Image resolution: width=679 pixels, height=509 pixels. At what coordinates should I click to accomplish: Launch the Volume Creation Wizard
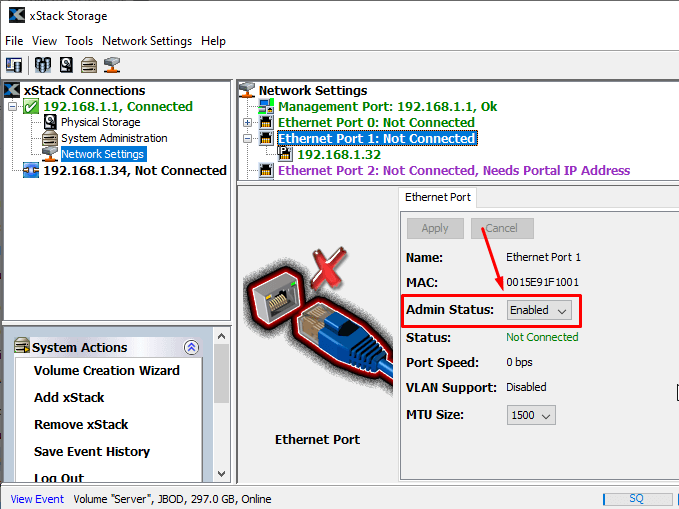click(x=107, y=371)
